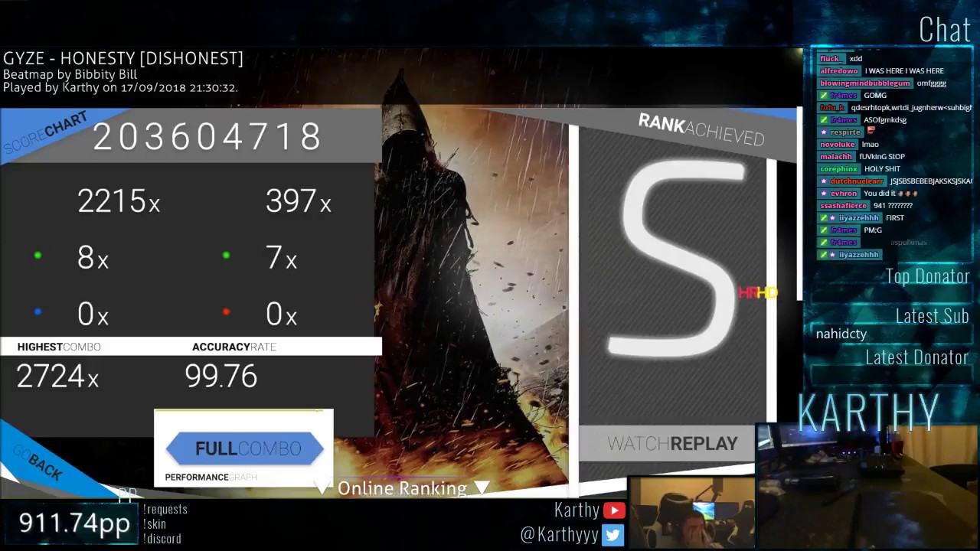Click the star badge next to respirte

tap(824, 132)
